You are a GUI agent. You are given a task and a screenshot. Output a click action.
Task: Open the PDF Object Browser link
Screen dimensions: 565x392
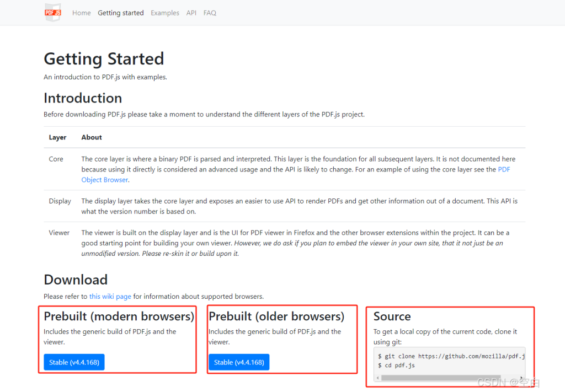pos(105,180)
